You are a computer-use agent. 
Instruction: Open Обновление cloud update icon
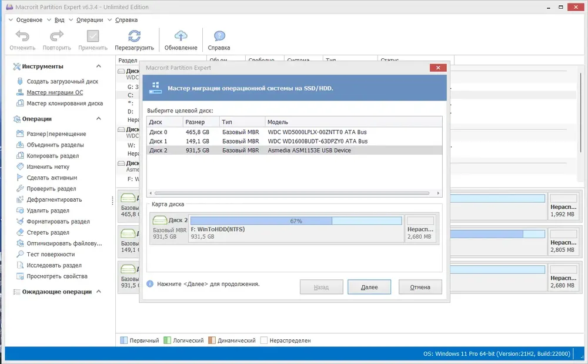click(181, 36)
